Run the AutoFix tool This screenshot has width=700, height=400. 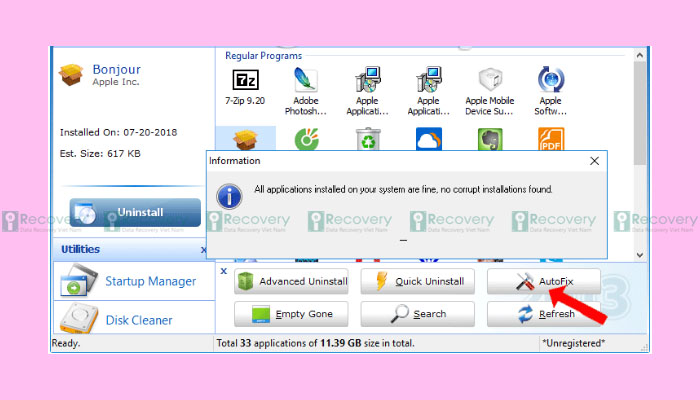(544, 281)
